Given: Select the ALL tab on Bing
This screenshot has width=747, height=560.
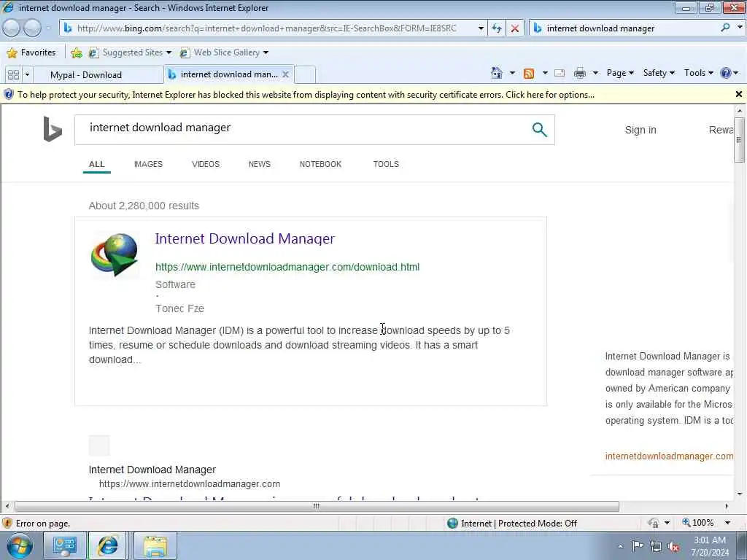Looking at the screenshot, I should 97,164.
